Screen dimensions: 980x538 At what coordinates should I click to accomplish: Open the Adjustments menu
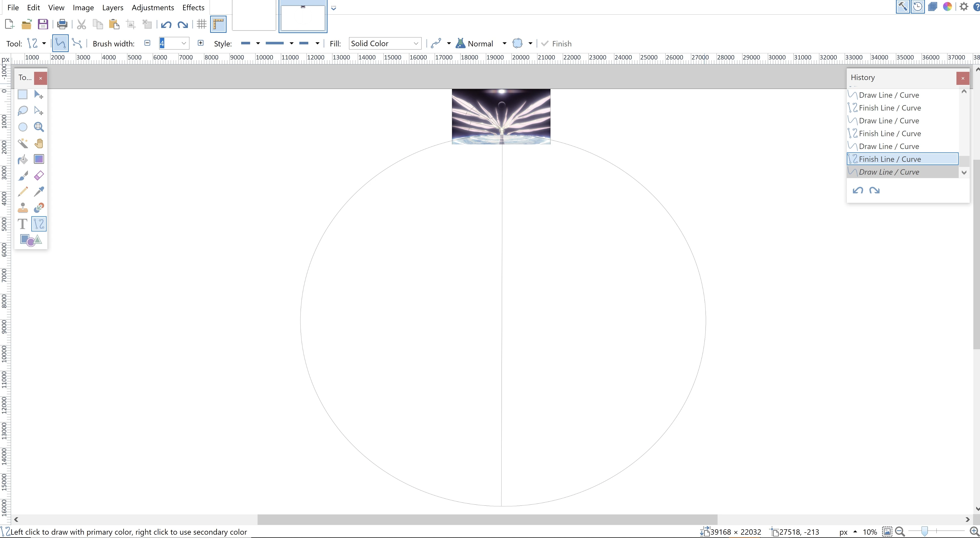click(152, 8)
